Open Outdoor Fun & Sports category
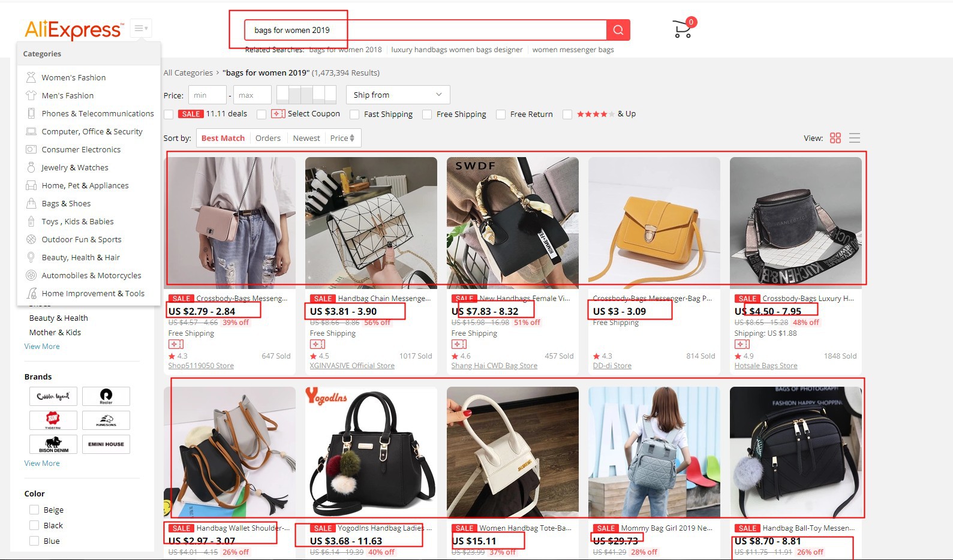Image resolution: width=953 pixels, height=560 pixels. [x=82, y=239]
